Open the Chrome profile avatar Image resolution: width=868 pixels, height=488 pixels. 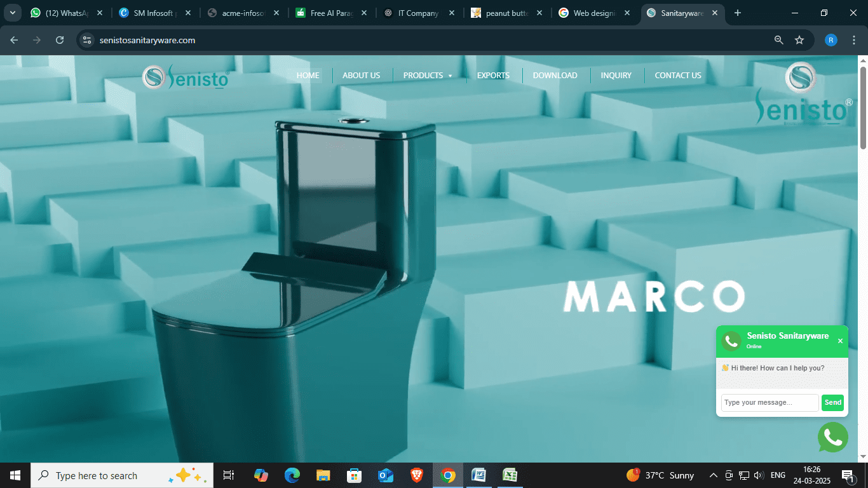(x=831, y=40)
